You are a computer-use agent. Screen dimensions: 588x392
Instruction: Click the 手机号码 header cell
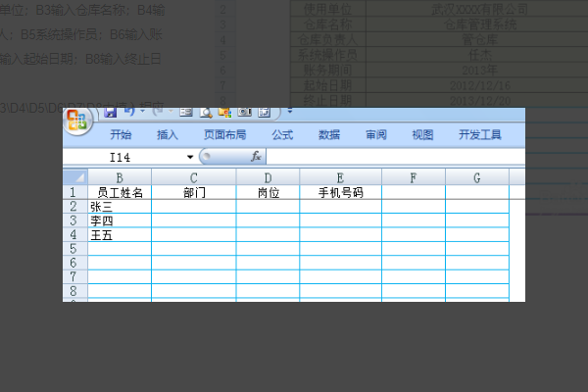pos(340,192)
